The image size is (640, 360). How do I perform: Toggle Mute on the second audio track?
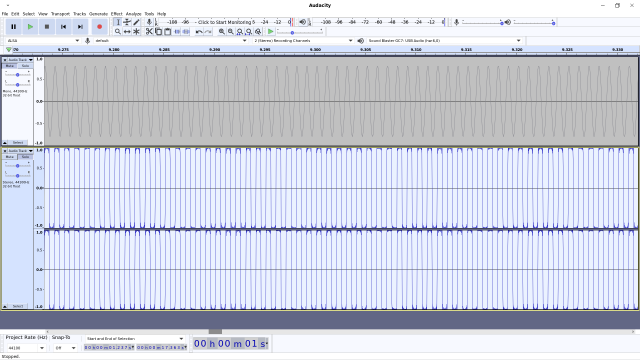click(10, 157)
